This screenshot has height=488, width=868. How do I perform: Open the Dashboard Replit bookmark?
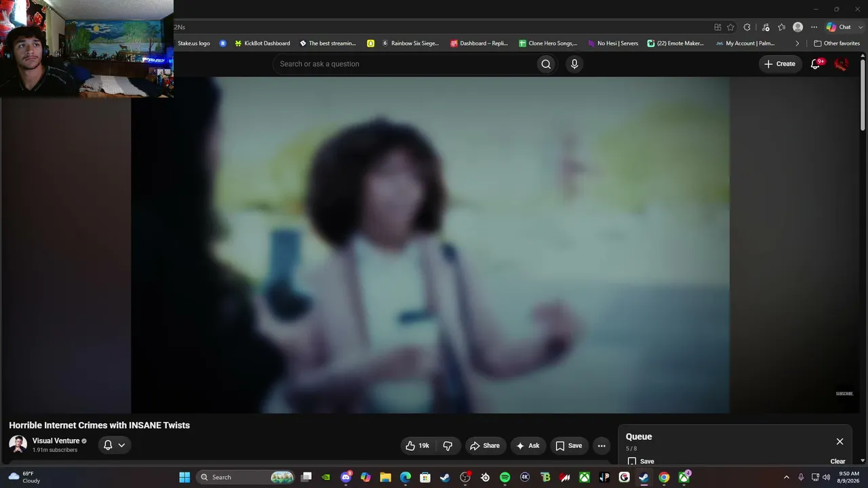(479, 43)
